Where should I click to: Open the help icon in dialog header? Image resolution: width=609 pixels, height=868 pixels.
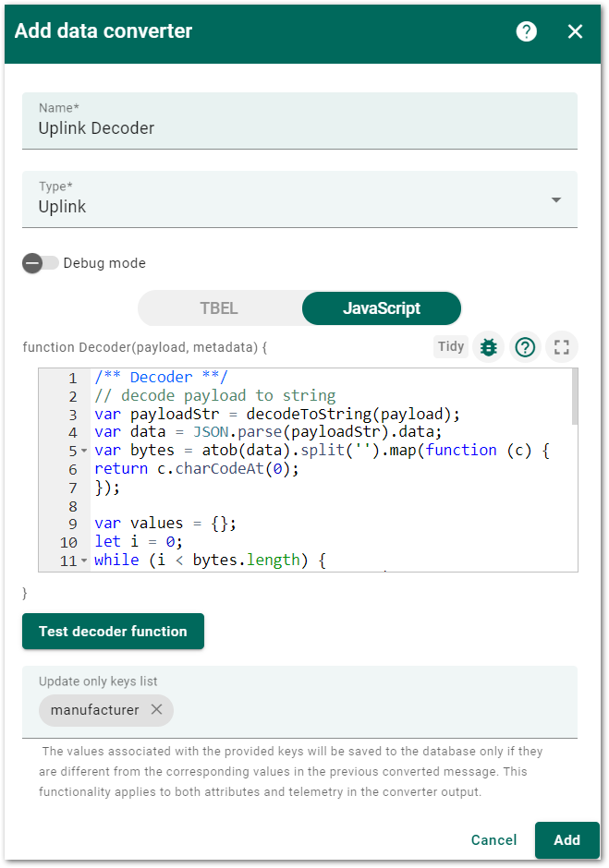[x=526, y=31]
